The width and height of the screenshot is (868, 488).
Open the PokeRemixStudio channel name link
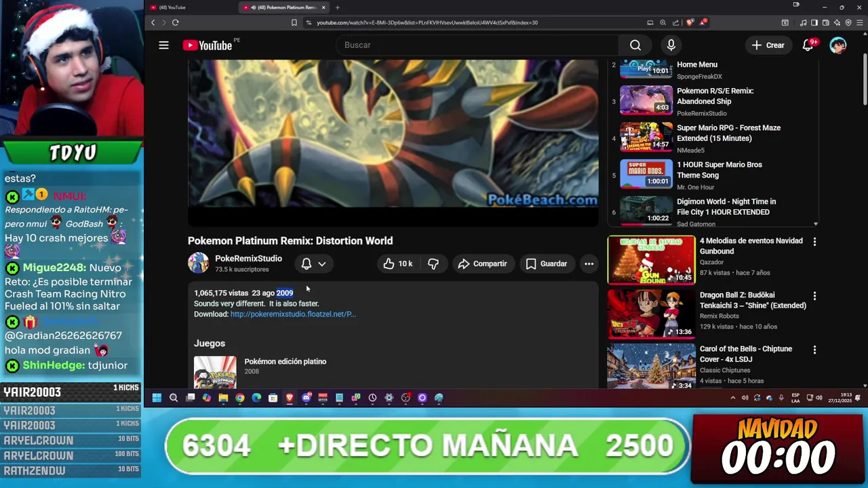[248, 258]
